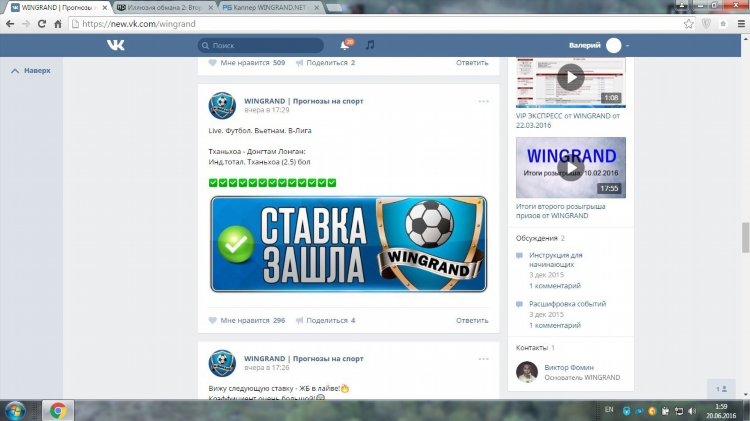Click the address bar with new.vk.com/wingrand
This screenshot has width=750, height=421.
point(382,24)
